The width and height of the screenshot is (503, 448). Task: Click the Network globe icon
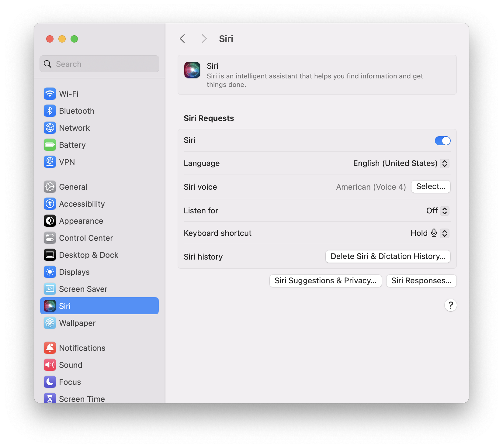pyautogui.click(x=50, y=128)
